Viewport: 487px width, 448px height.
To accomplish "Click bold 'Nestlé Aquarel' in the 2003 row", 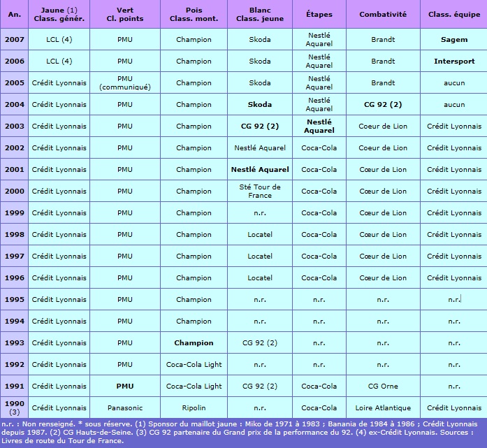I will [x=319, y=126].
